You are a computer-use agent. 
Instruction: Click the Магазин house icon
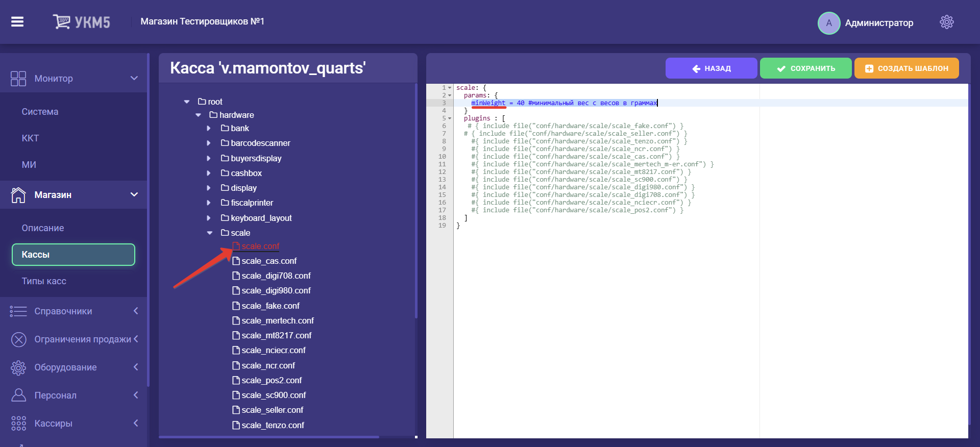(x=18, y=195)
